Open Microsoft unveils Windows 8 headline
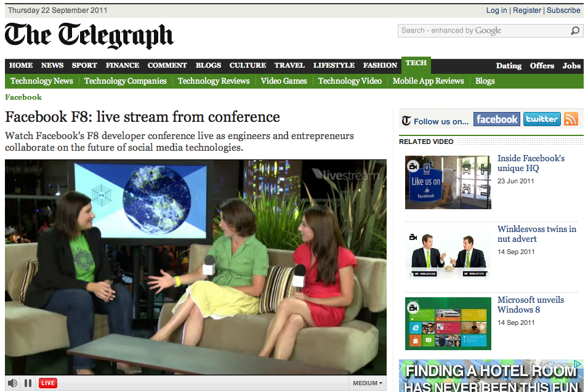 [x=531, y=305]
